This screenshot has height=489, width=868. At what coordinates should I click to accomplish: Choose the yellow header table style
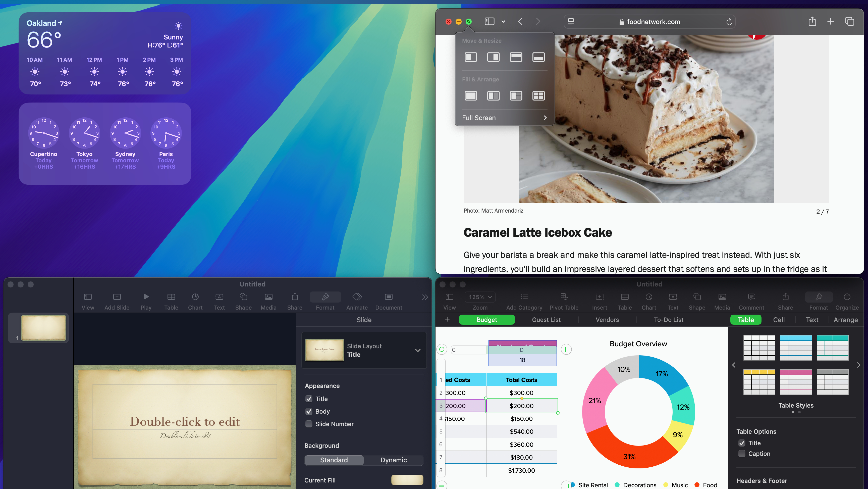759,382
